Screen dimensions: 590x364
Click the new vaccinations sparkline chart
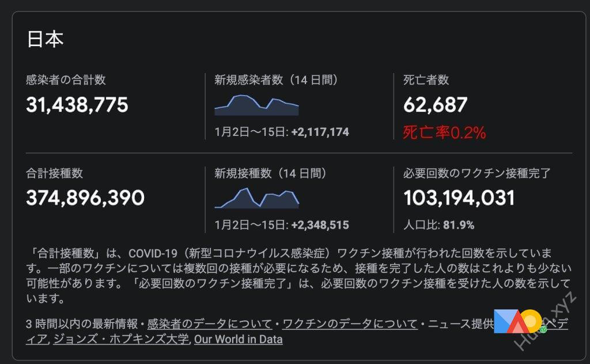(256, 198)
